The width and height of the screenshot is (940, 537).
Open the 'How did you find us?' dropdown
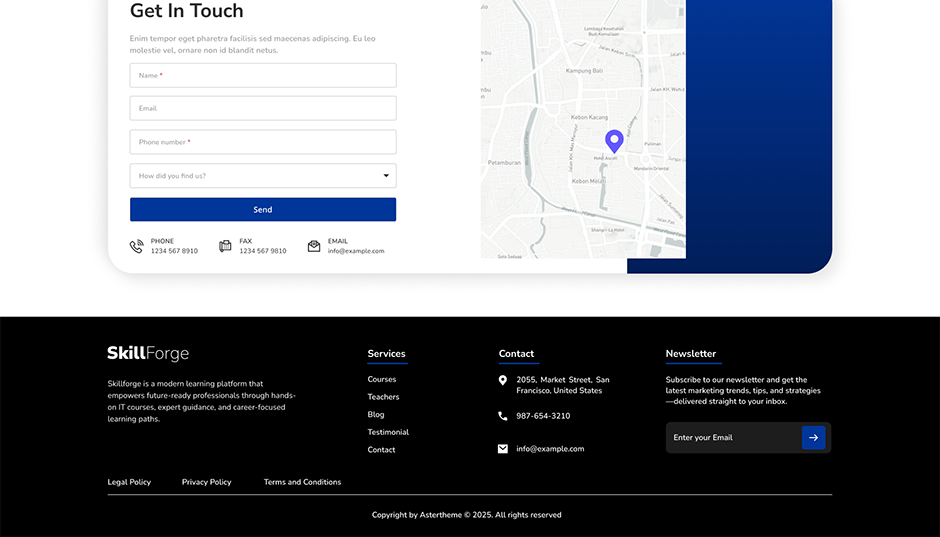pos(263,176)
